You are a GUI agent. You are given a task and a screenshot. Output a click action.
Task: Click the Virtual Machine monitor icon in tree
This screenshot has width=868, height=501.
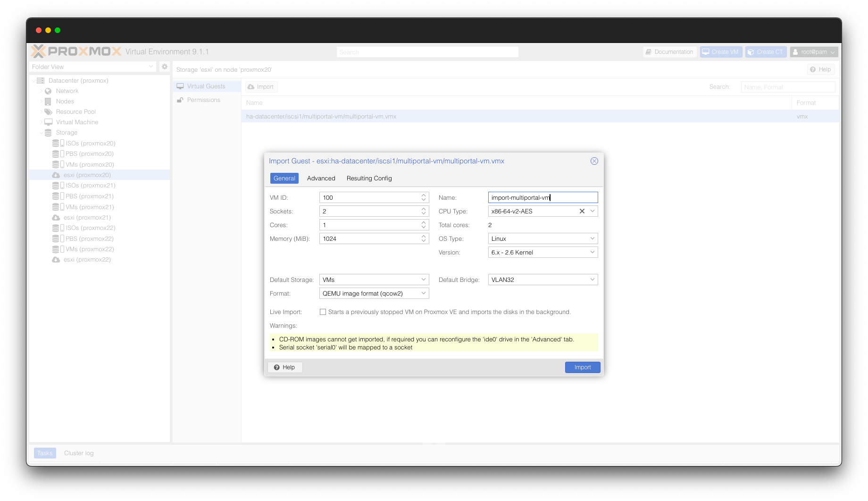pos(48,122)
